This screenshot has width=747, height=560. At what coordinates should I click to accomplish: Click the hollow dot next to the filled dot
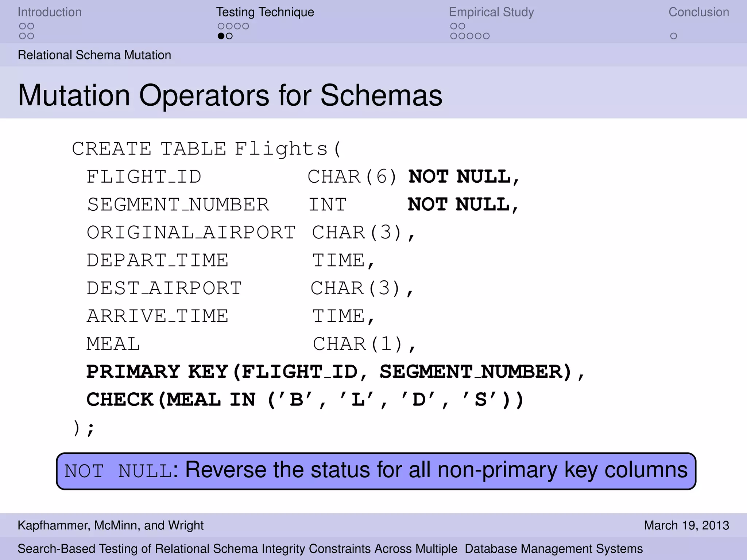229,36
